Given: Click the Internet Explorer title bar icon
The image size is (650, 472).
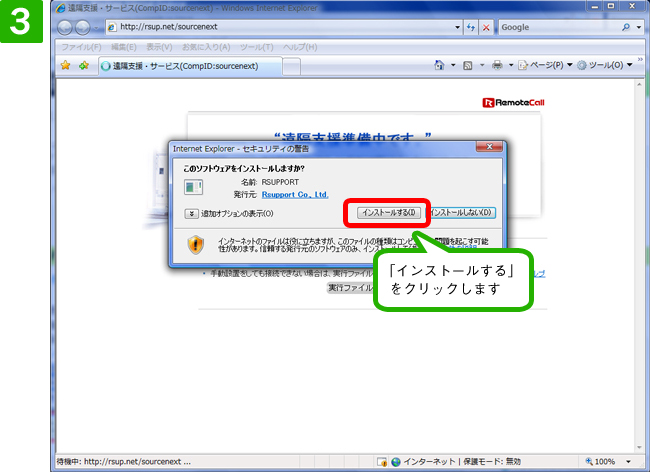Looking at the screenshot, I should click(x=61, y=8).
